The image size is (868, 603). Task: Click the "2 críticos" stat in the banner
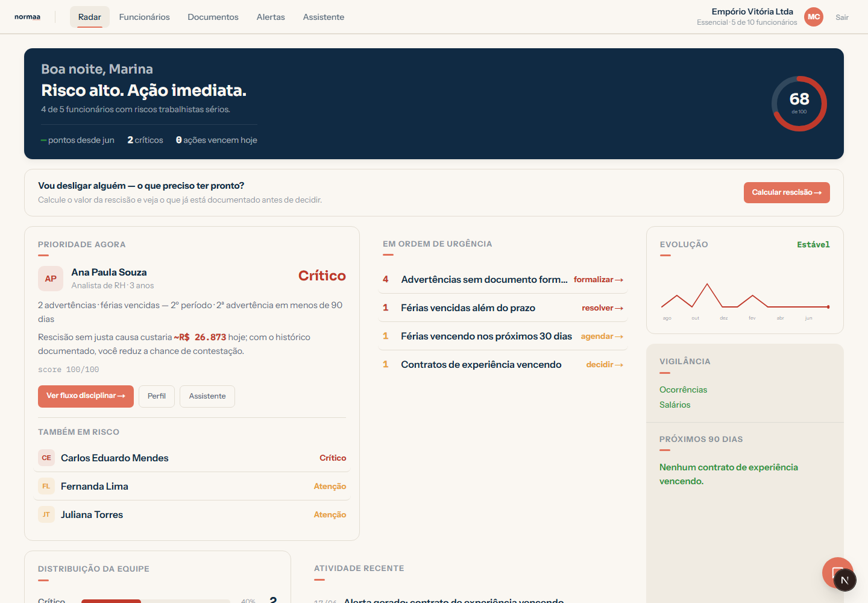click(145, 140)
